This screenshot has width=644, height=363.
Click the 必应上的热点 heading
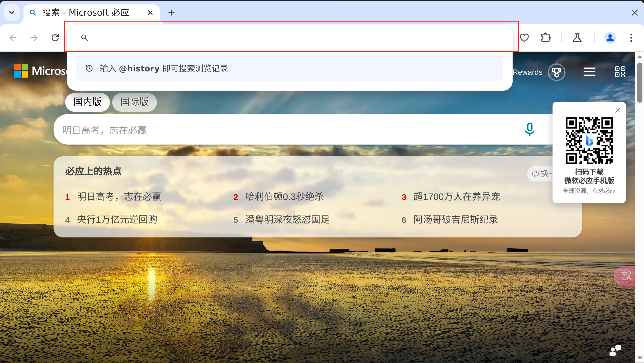[x=94, y=171]
